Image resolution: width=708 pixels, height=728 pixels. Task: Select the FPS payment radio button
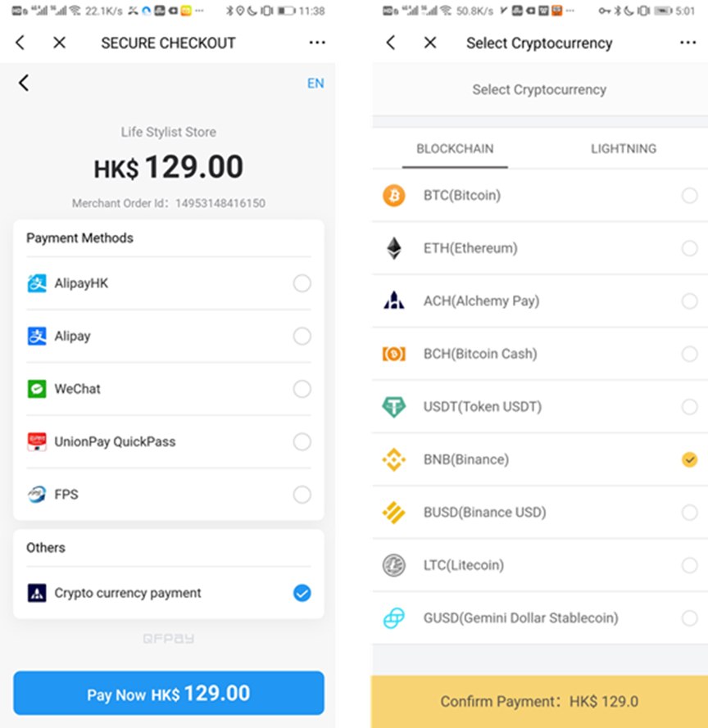coord(302,495)
